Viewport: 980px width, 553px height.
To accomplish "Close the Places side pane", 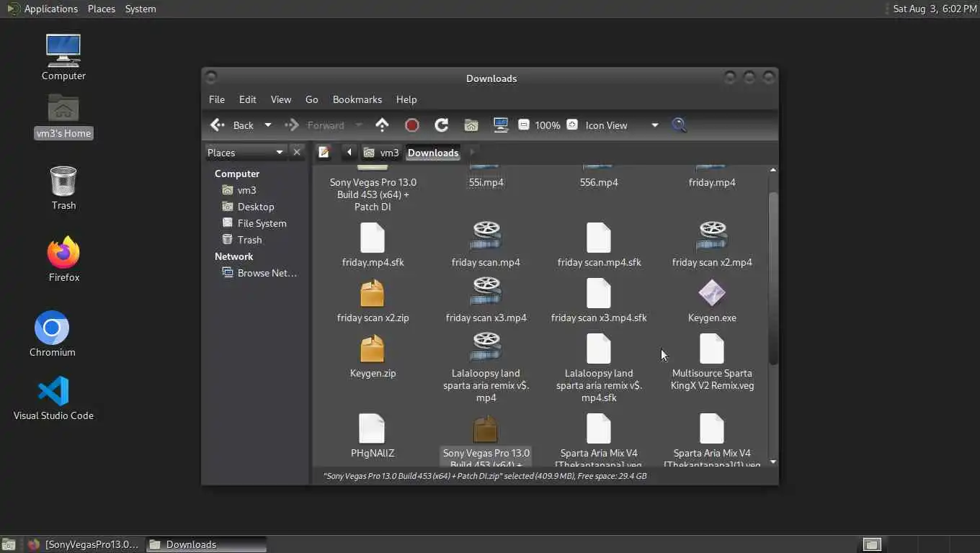I will [296, 152].
